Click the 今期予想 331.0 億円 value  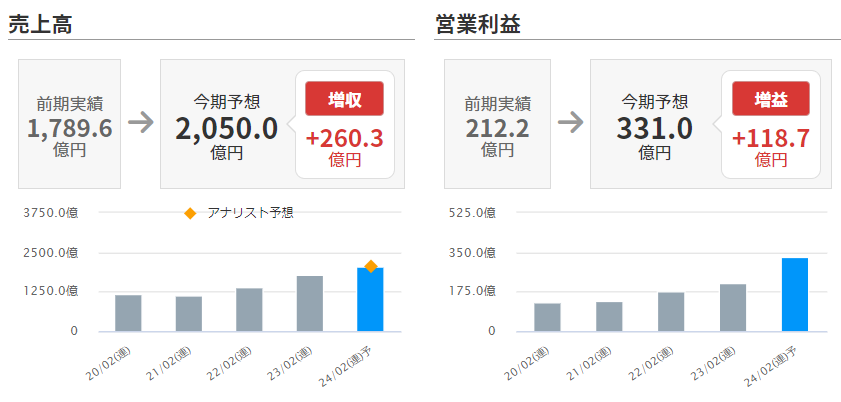click(x=655, y=128)
